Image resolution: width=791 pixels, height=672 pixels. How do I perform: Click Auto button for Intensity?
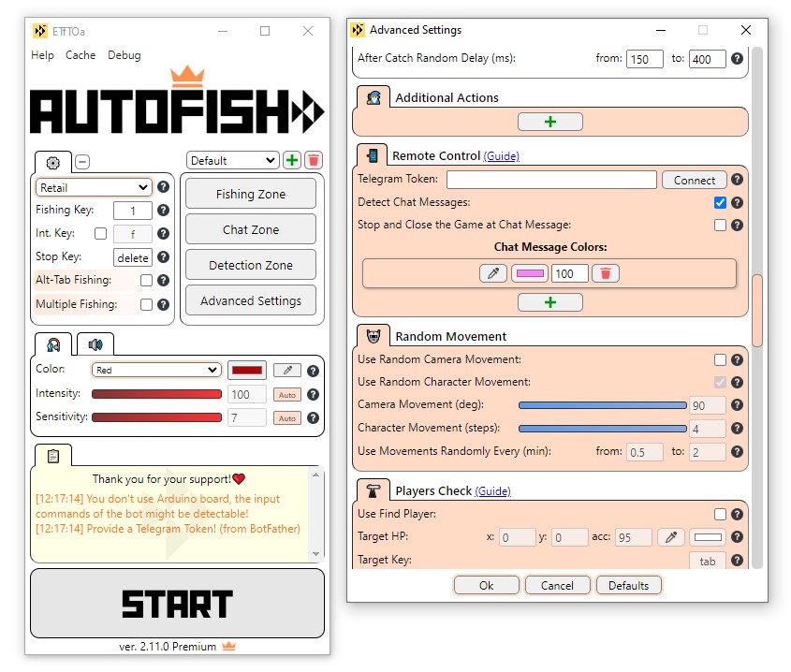tap(287, 395)
